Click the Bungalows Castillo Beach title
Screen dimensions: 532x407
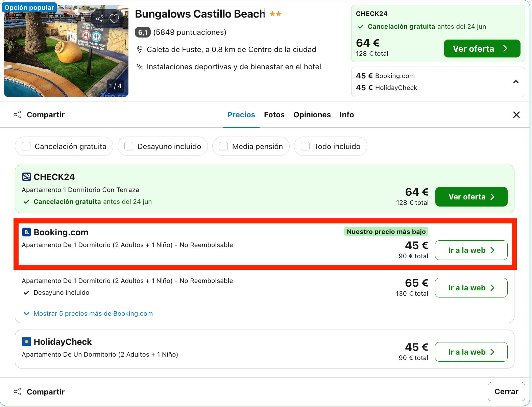point(200,14)
